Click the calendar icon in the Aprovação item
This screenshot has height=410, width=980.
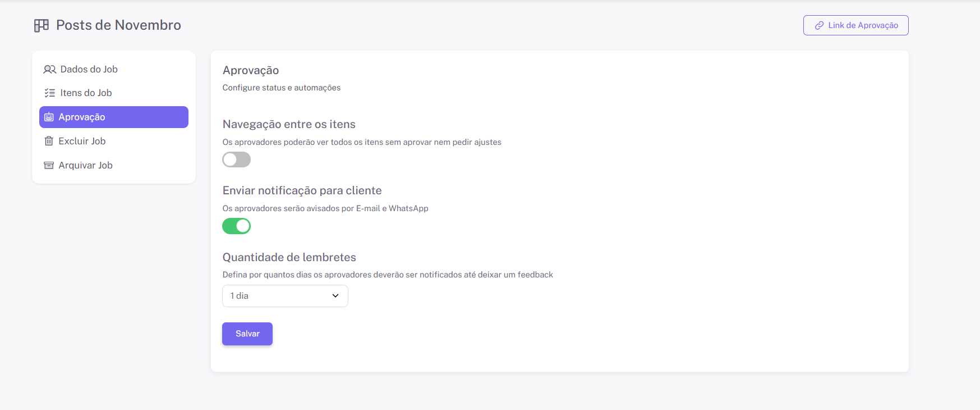tap(49, 117)
